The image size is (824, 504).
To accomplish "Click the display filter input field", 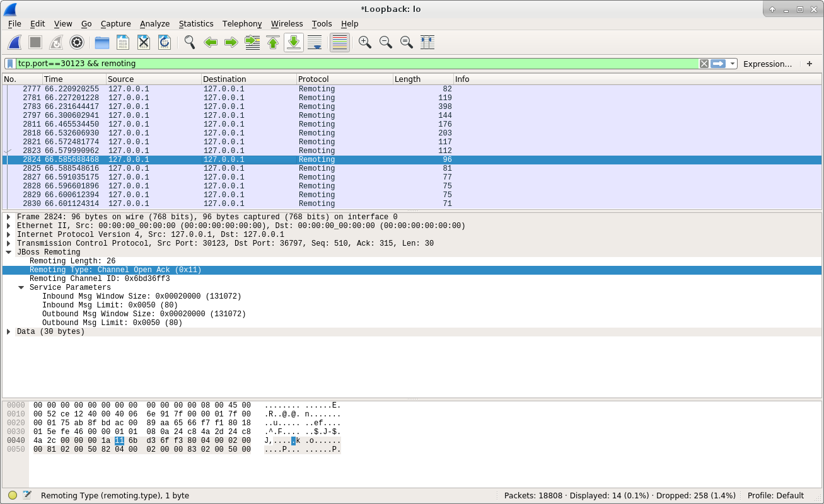I will click(357, 64).
